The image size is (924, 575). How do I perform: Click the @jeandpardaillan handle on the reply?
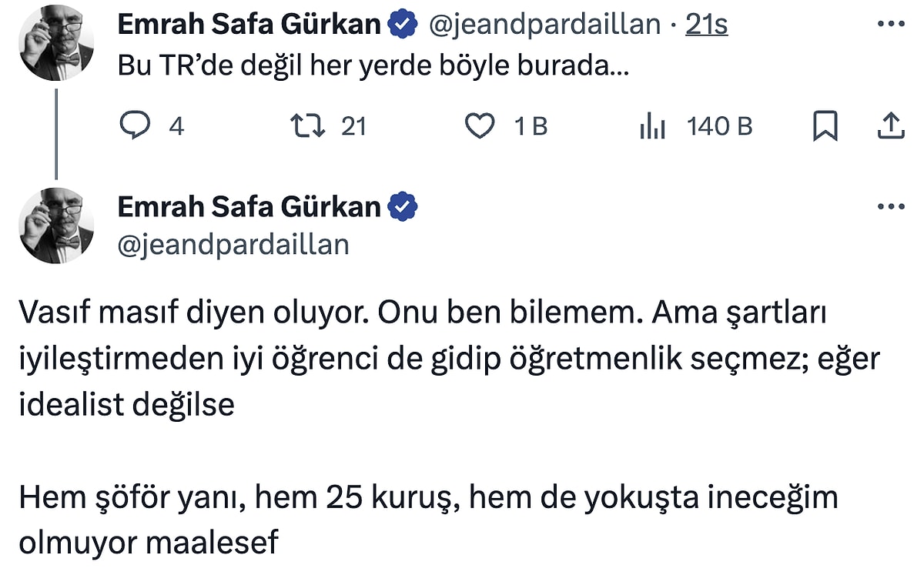[233, 245]
